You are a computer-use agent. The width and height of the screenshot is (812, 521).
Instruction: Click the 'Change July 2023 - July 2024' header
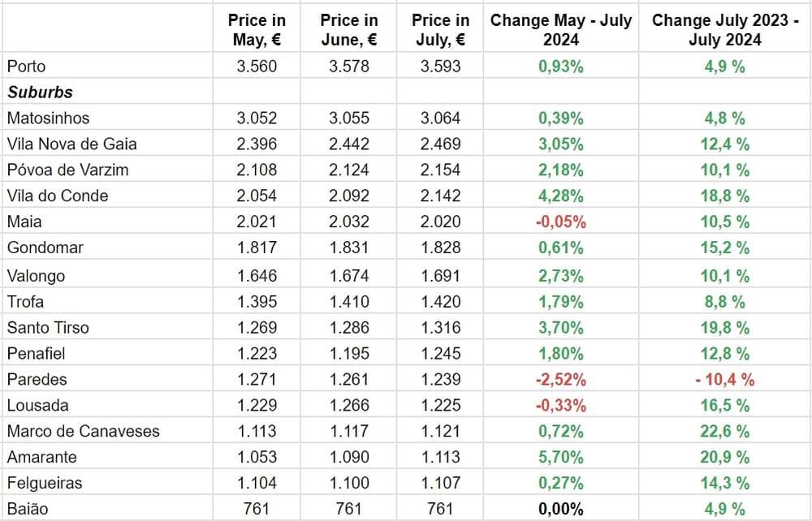tap(724, 30)
